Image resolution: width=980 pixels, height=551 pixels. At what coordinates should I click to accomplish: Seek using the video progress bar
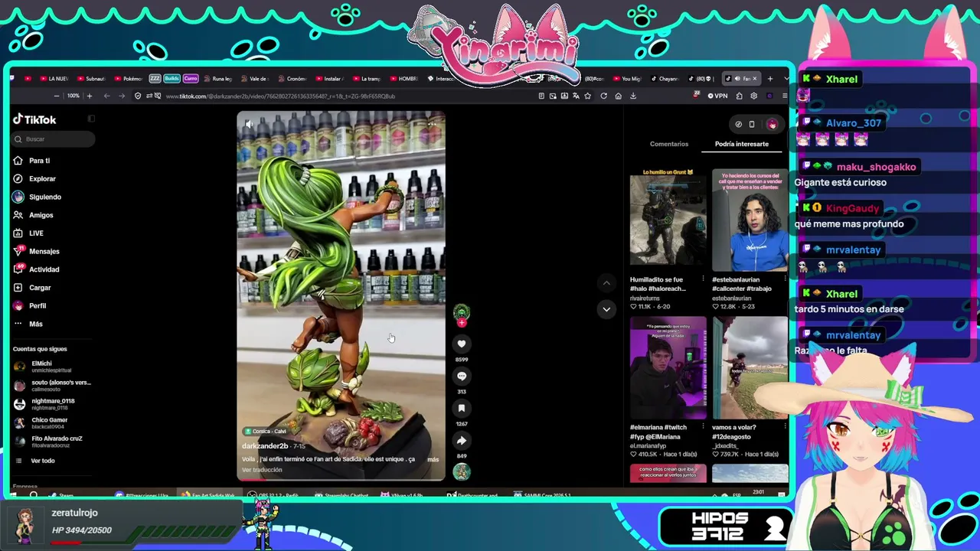coord(341,480)
